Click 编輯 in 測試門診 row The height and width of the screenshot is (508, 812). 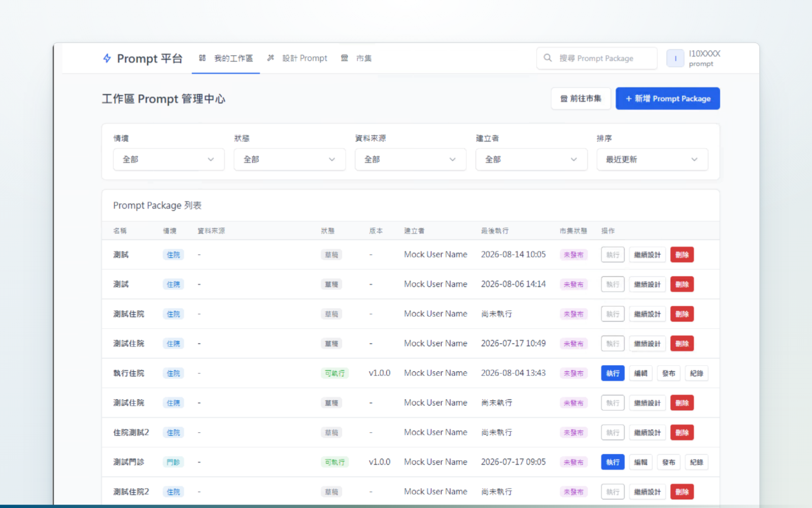coord(640,462)
